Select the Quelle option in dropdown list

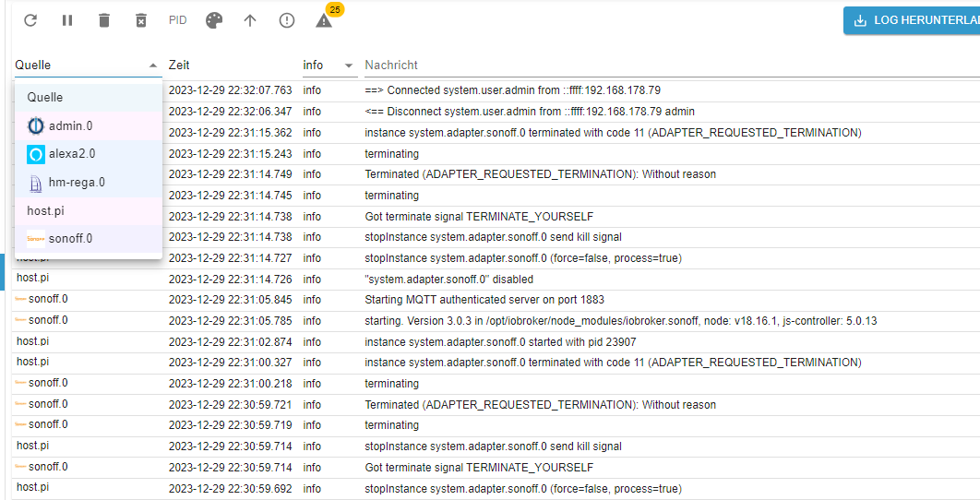coord(88,98)
